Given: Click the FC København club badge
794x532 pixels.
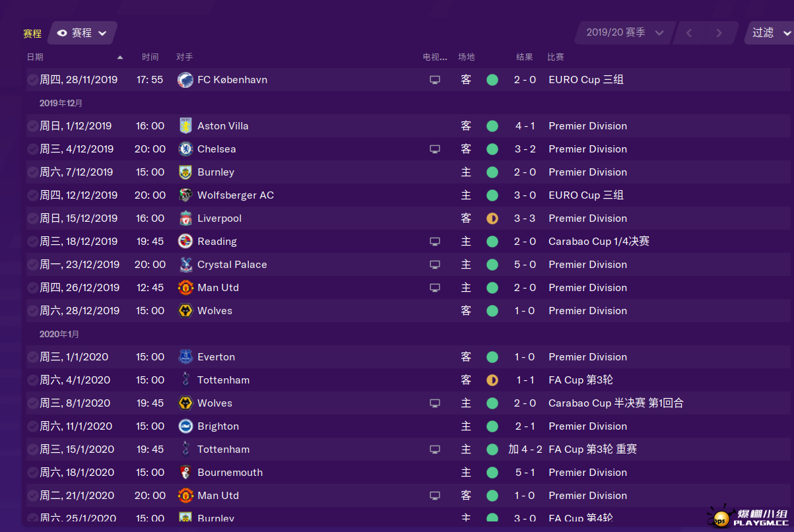Looking at the screenshot, I should pyautogui.click(x=185, y=80).
